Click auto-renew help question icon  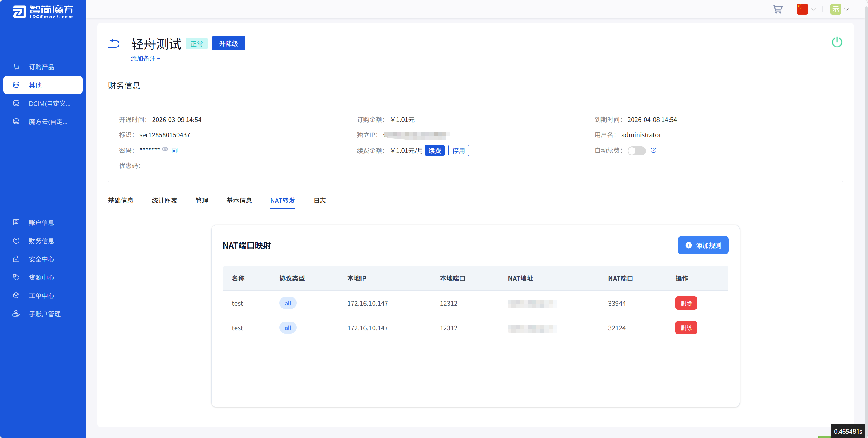click(653, 150)
